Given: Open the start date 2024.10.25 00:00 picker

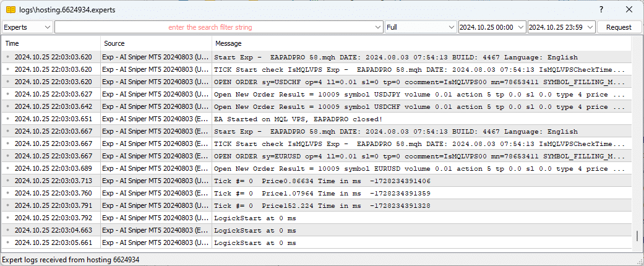Looking at the screenshot, I should (x=491, y=27).
